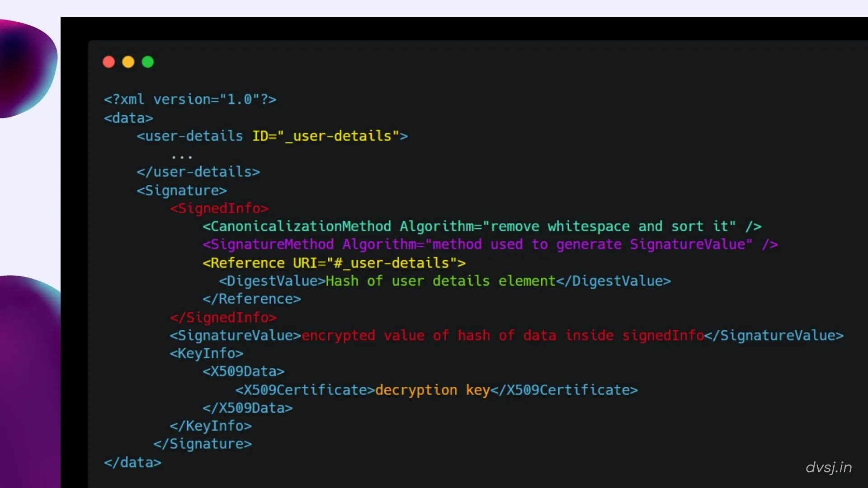This screenshot has width=868, height=488.
Task: Click the closing data tag
Action: click(x=132, y=462)
